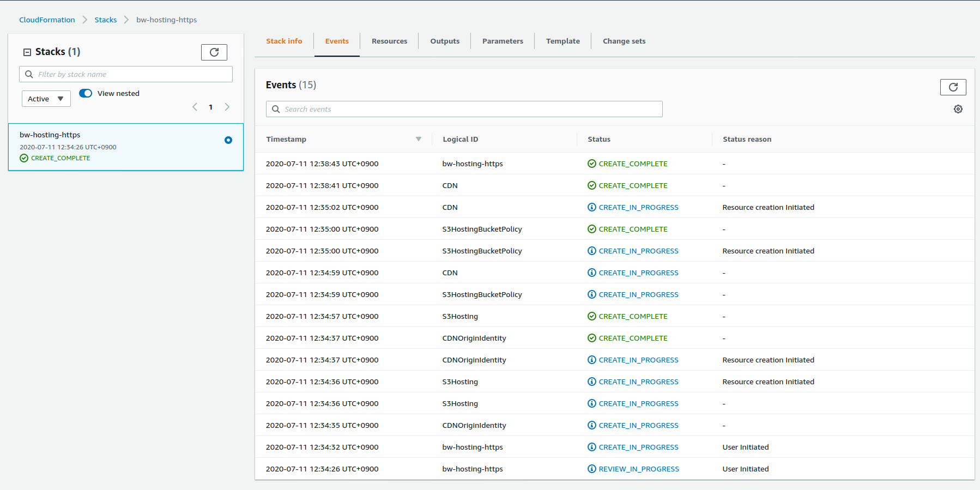Click the search icon in Search events
This screenshot has height=490, width=980.
[276, 109]
